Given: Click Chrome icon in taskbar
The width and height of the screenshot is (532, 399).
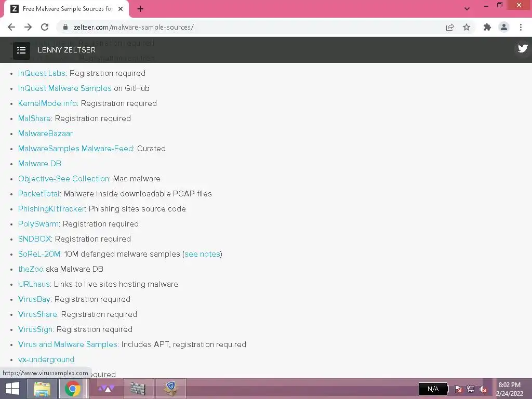Looking at the screenshot, I should 73,389.
